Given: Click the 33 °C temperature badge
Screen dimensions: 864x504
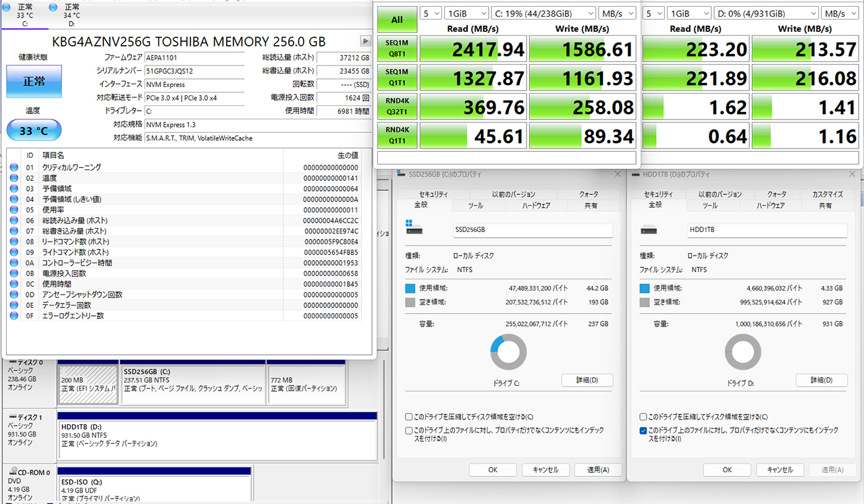Looking at the screenshot, I should click(x=34, y=130).
